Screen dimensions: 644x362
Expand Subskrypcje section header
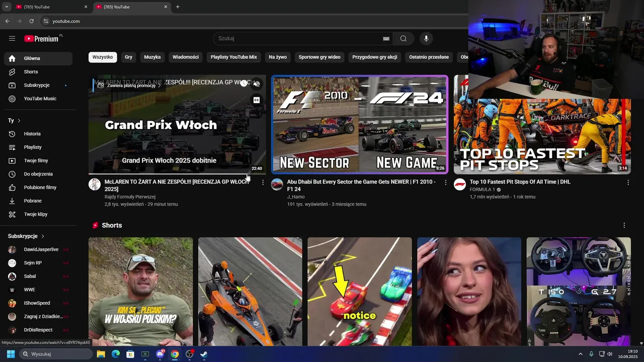tap(26, 236)
